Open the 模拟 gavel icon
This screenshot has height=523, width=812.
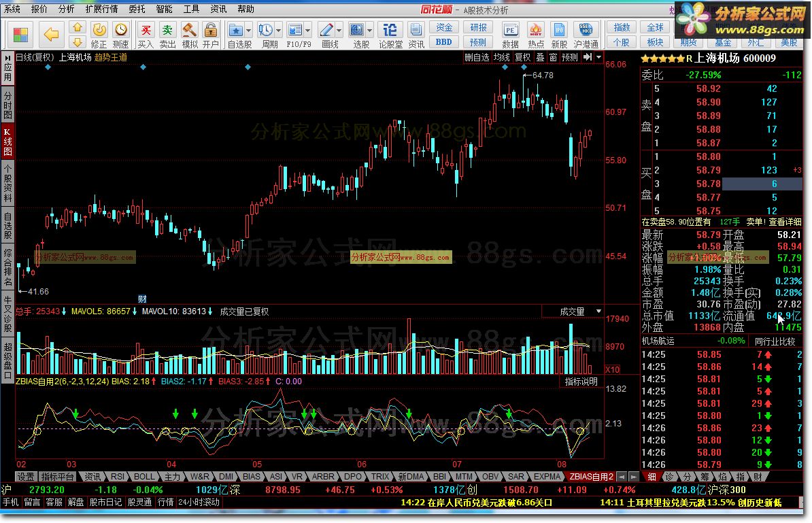coord(190,35)
